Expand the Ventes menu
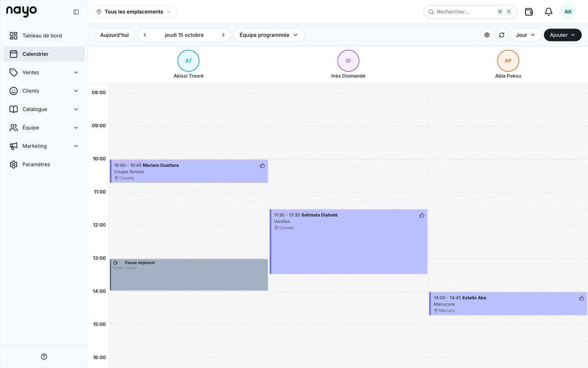The height and width of the screenshot is (368, 588). (x=44, y=72)
